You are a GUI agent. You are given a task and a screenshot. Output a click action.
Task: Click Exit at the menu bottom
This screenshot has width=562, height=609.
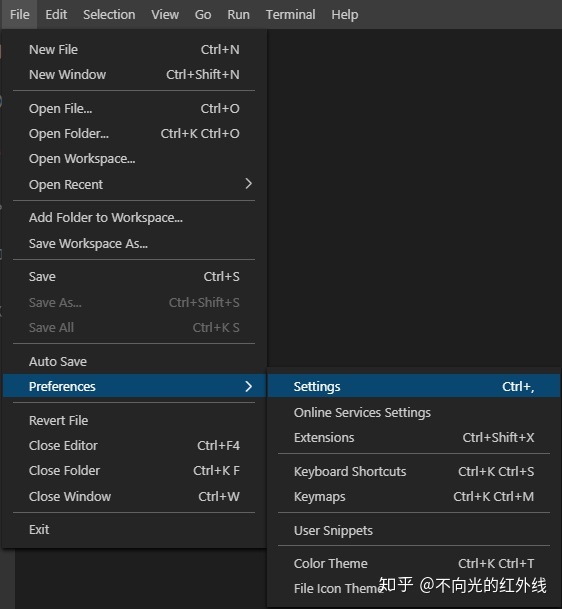click(x=134, y=529)
